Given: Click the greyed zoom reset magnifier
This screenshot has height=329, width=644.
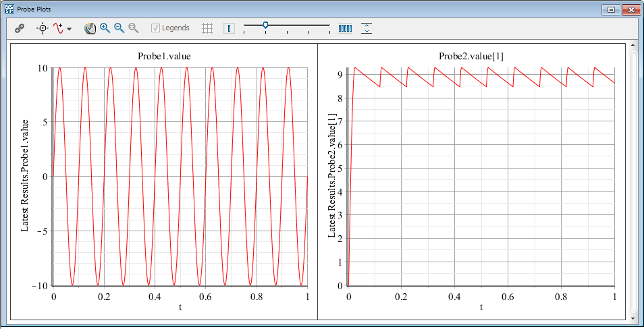Looking at the screenshot, I should tap(134, 28).
